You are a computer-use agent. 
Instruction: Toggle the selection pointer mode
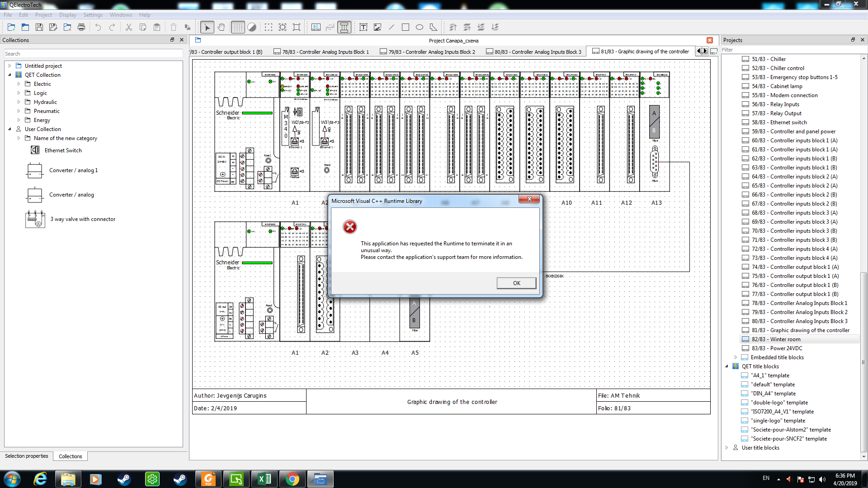click(207, 28)
